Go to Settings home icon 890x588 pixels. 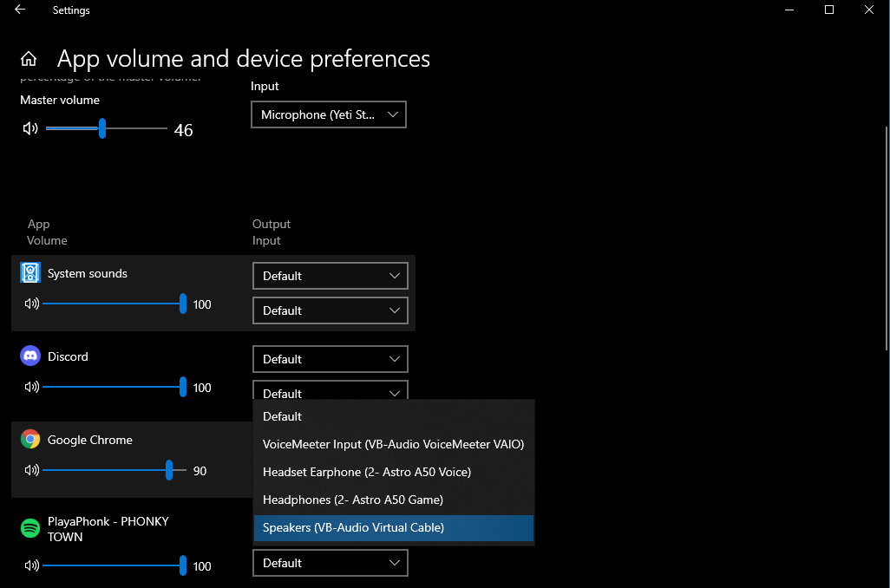[x=29, y=59]
